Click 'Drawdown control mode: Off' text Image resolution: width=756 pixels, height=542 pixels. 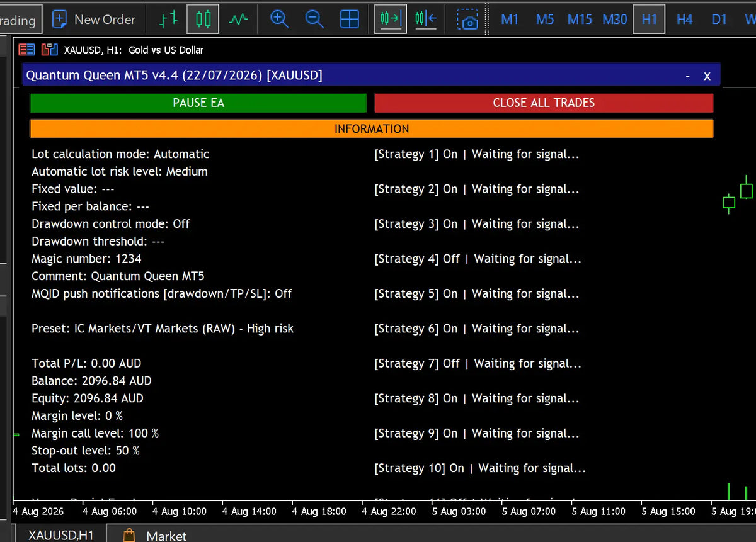pyautogui.click(x=110, y=223)
